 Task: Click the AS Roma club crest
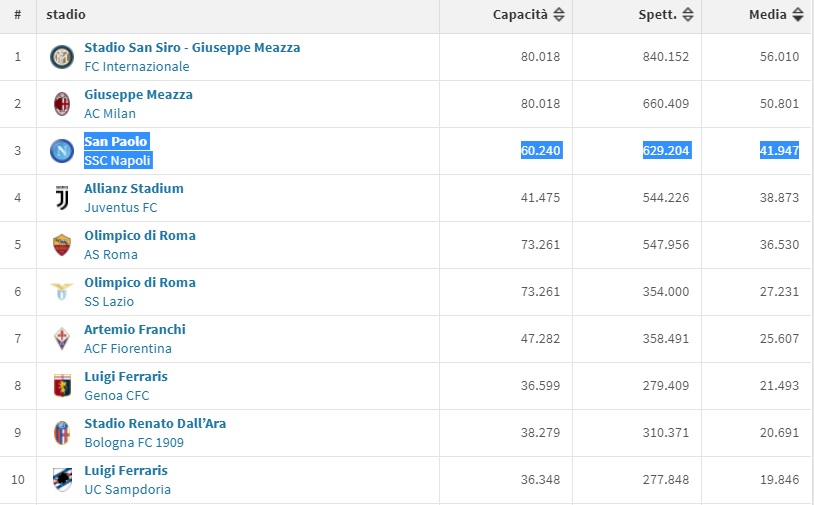click(x=62, y=245)
